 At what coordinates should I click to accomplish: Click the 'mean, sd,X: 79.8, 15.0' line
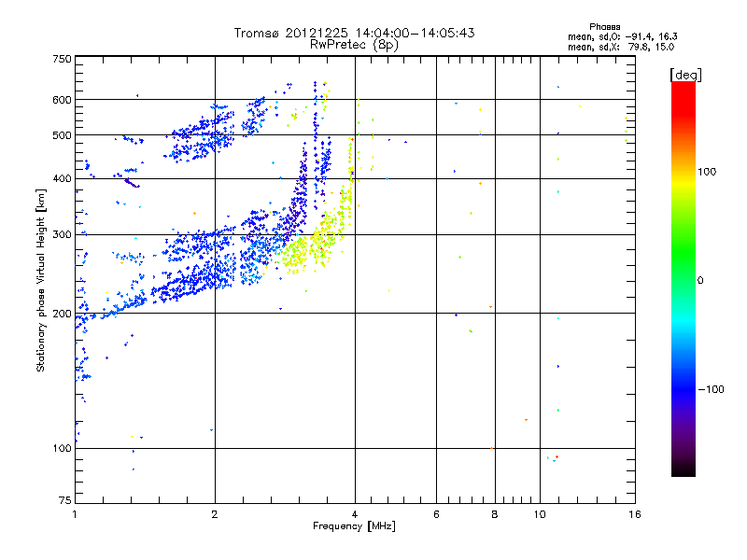(x=621, y=48)
